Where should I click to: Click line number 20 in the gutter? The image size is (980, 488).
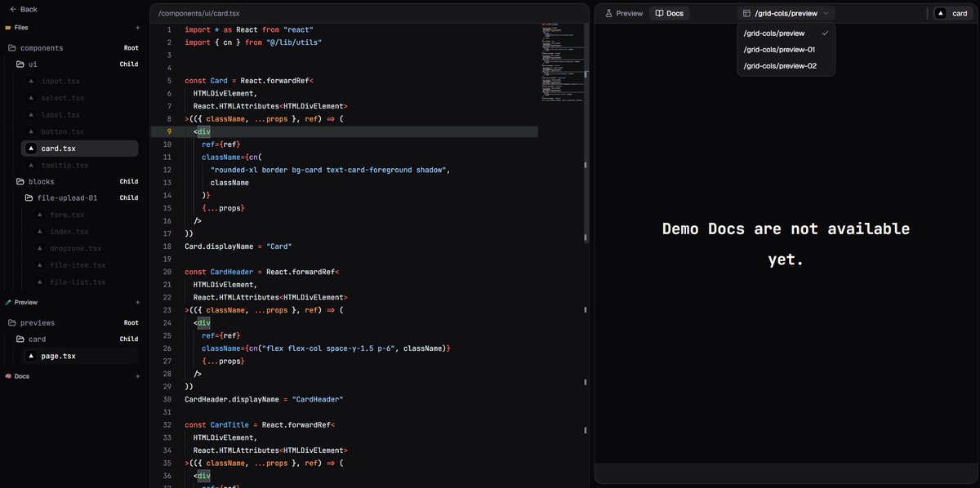[x=167, y=272]
